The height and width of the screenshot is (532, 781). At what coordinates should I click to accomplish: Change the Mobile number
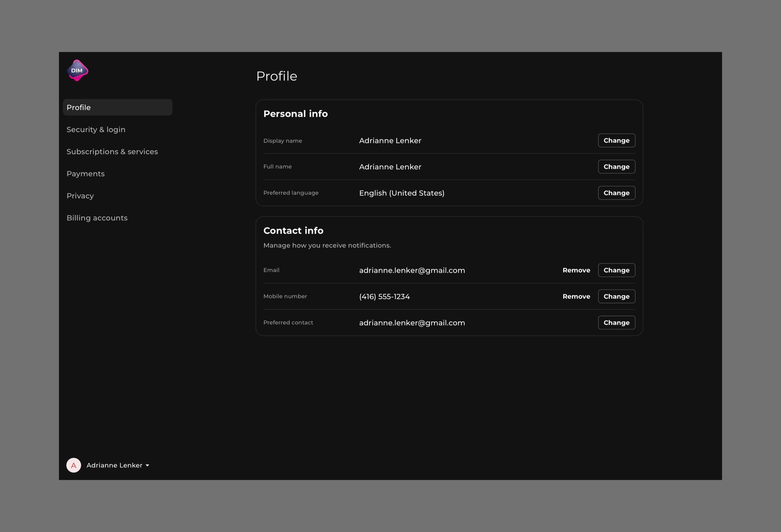pyautogui.click(x=616, y=296)
